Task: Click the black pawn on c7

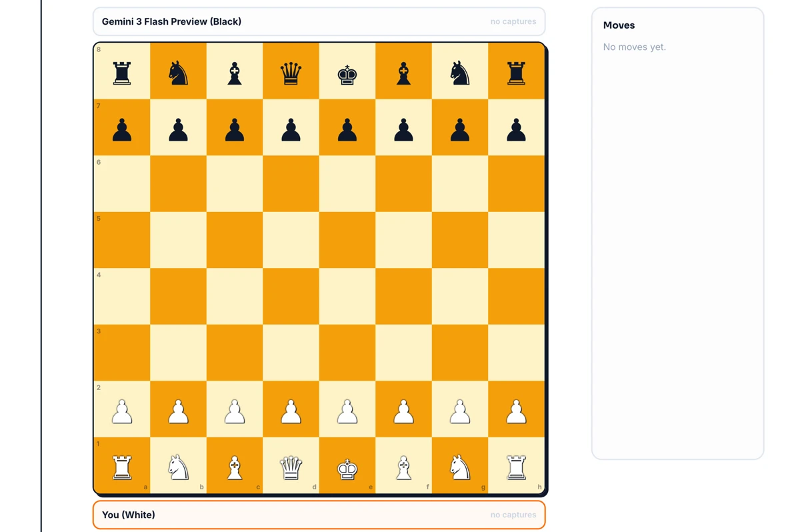Action: [235, 129]
